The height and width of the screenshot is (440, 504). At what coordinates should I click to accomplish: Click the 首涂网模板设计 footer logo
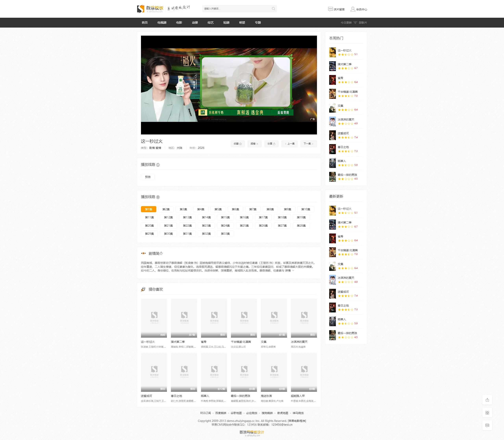pos(252,433)
